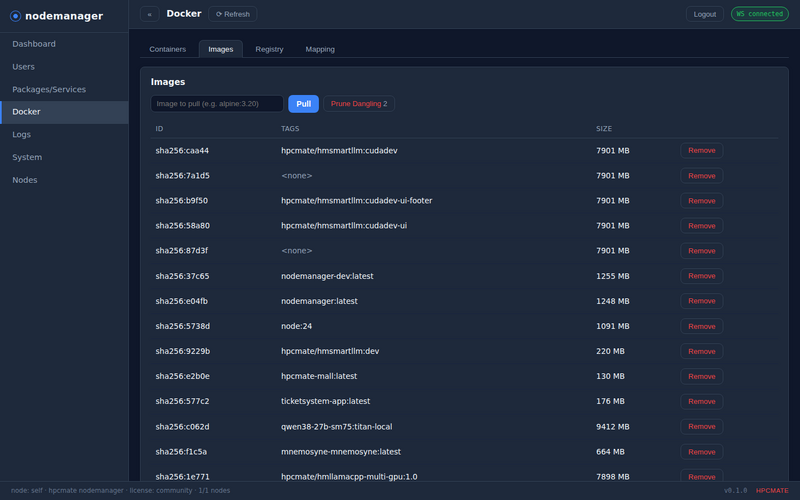The width and height of the screenshot is (800, 500).
Task: Click the 1255 MB size value
Action: click(613, 276)
